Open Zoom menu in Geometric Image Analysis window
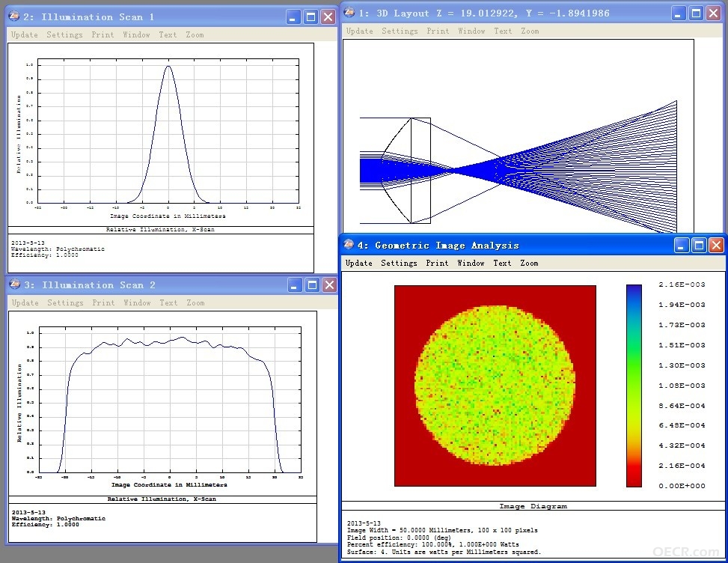 pos(529,263)
